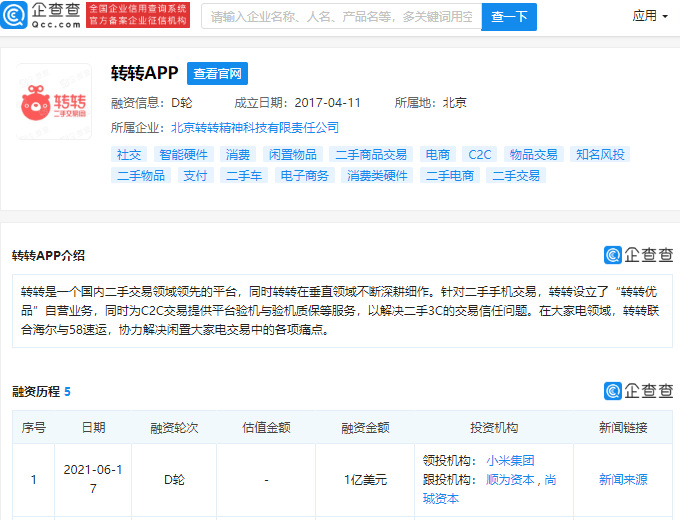Click the red 全国企业信用查询系统 badge
This screenshot has width=680, height=520.
[x=138, y=15]
